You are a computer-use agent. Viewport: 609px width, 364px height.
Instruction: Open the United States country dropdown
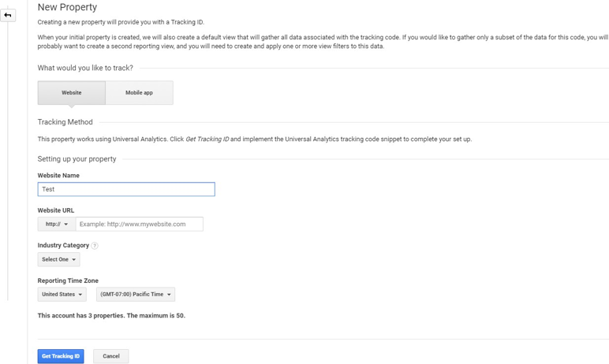pos(62,295)
